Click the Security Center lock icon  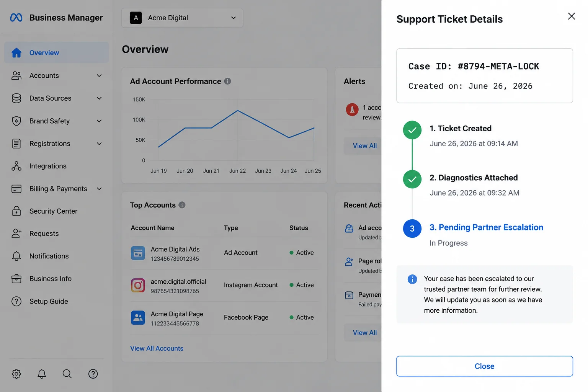point(16,211)
